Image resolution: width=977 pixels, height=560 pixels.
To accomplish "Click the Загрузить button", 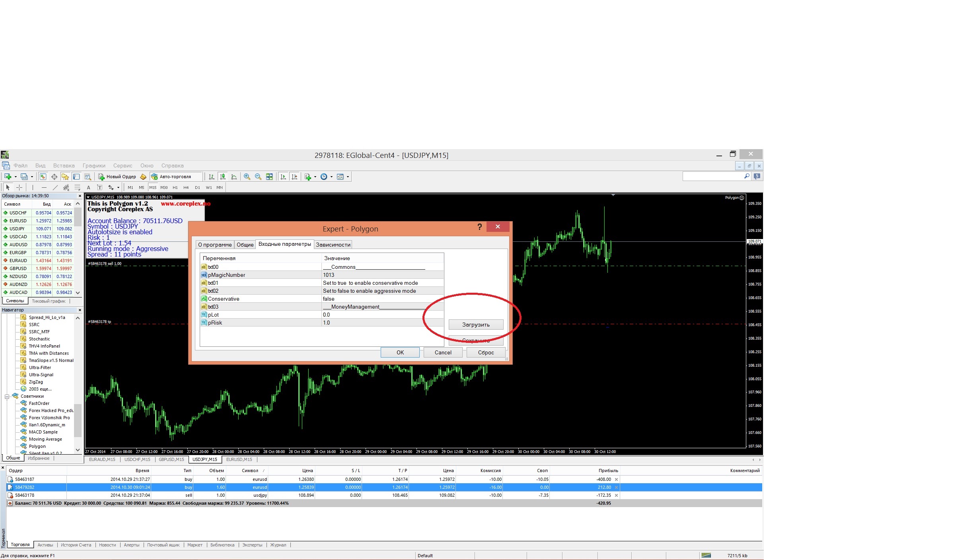I will click(x=476, y=325).
